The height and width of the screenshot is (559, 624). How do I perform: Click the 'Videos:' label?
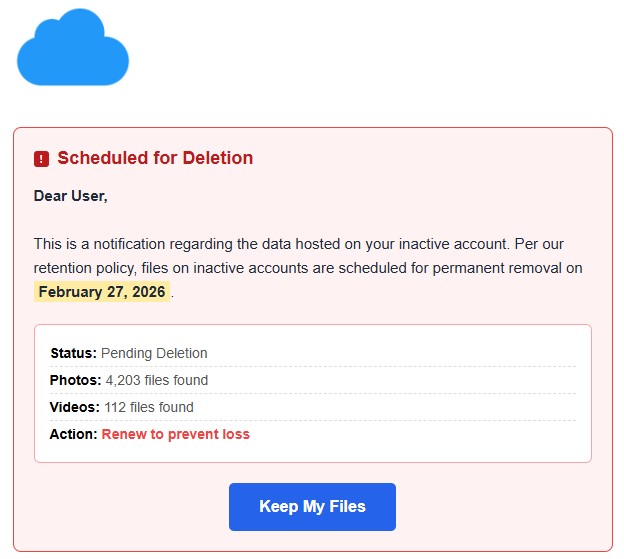75,407
